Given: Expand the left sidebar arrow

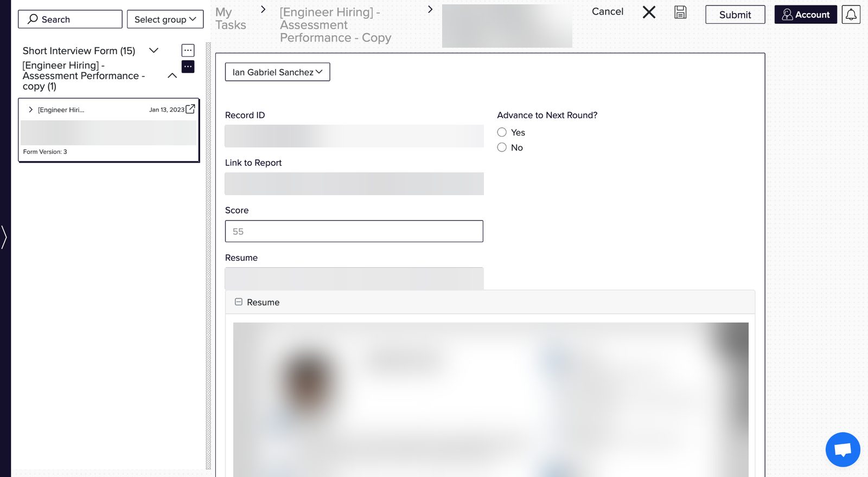Looking at the screenshot, I should [x=4, y=237].
